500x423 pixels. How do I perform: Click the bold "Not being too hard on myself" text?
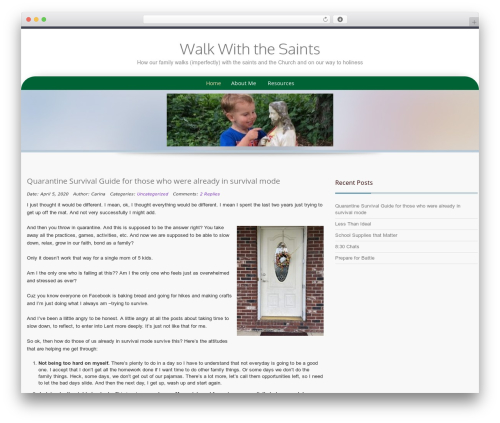[74, 363]
